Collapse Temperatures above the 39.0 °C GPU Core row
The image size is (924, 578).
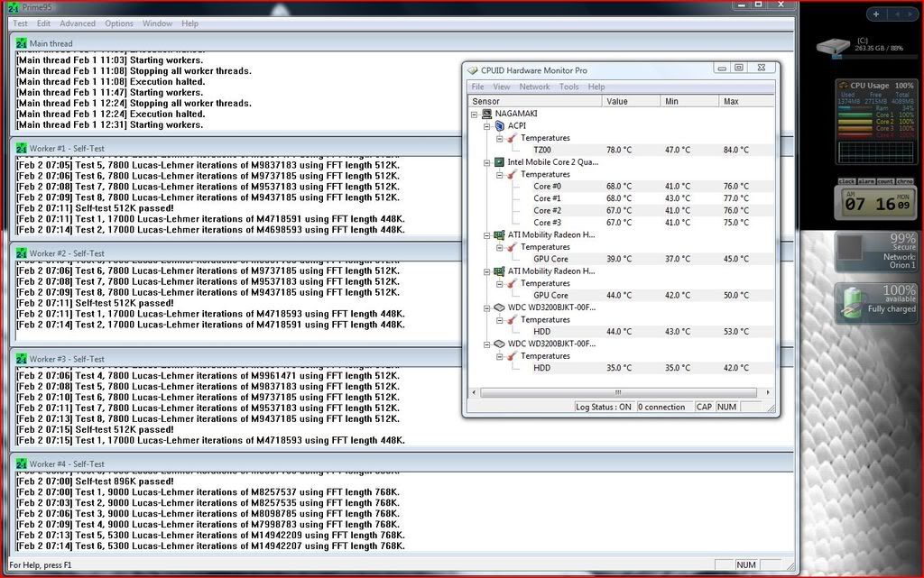point(499,247)
